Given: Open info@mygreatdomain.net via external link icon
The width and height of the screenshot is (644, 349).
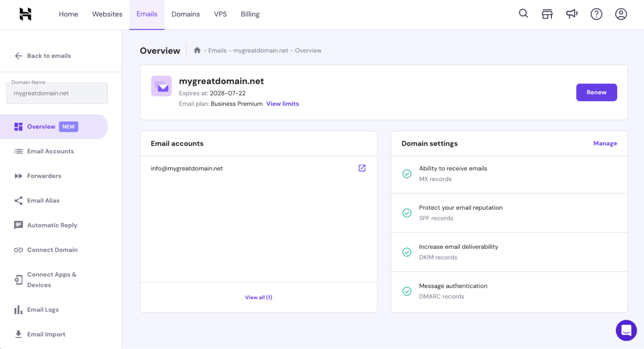Looking at the screenshot, I should coord(362,168).
